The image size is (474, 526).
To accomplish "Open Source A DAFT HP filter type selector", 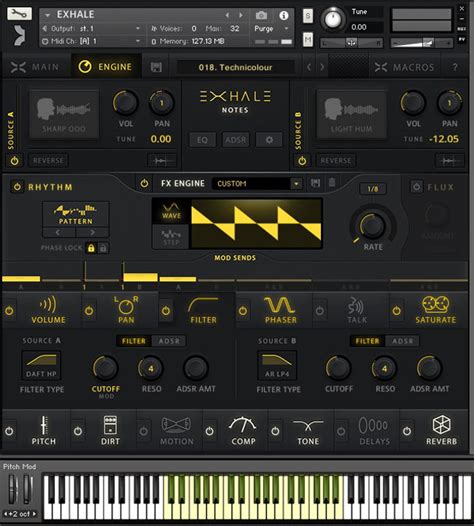I will point(41,365).
